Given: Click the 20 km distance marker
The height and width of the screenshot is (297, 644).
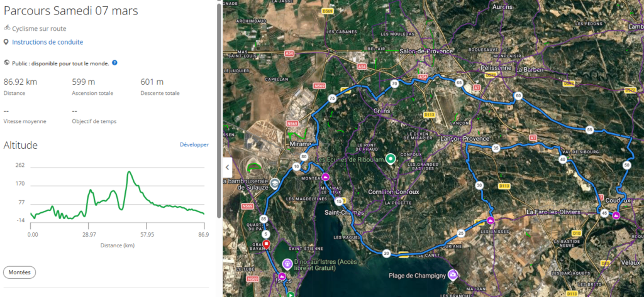Looking at the screenshot, I should pos(386,253).
